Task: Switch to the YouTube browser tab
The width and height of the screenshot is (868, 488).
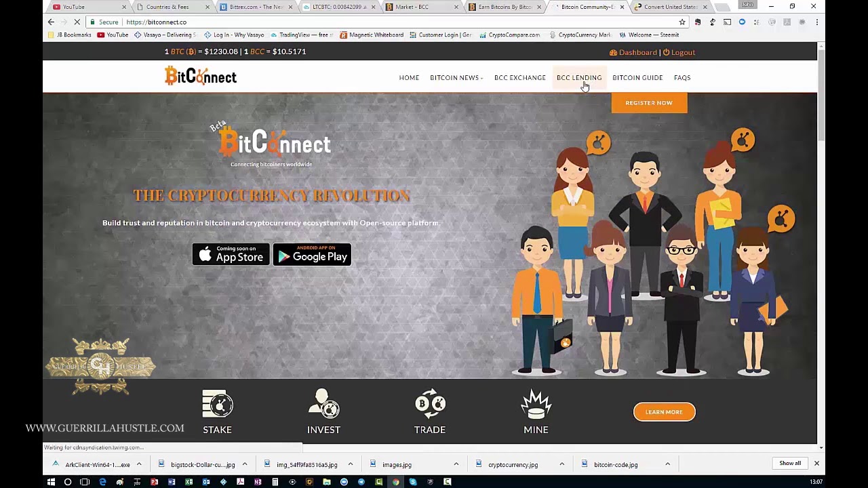Action: pos(87,7)
